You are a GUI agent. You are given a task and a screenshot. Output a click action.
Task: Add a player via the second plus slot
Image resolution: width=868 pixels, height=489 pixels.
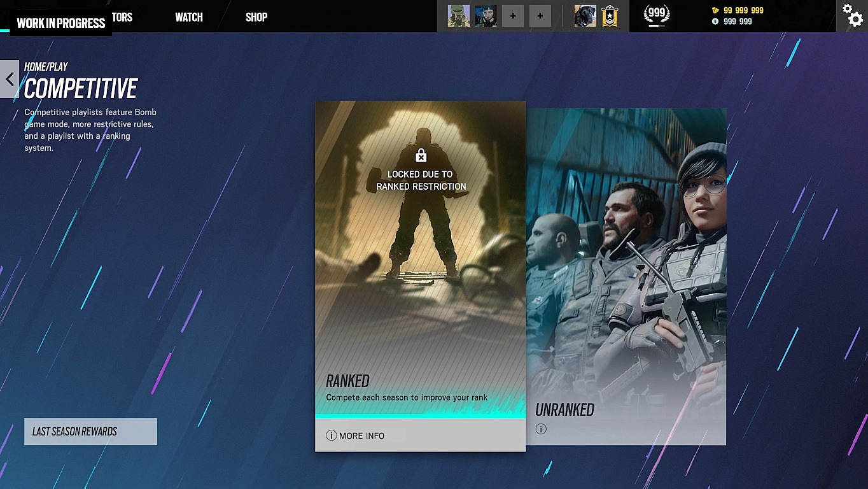pos(540,16)
